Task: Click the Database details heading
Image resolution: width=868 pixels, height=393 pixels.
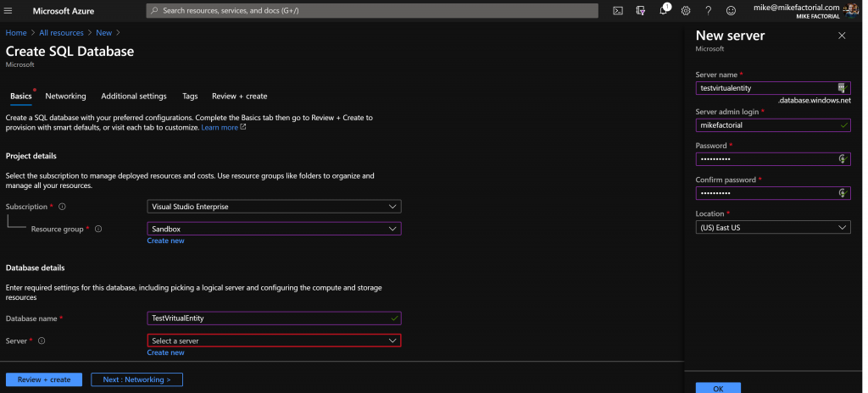Action: click(x=35, y=268)
